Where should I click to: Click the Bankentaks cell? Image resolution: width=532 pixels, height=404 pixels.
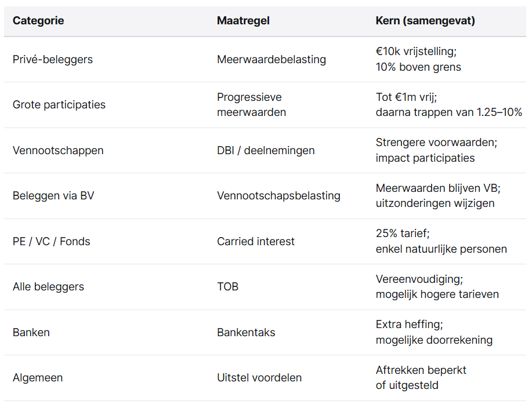point(246,333)
